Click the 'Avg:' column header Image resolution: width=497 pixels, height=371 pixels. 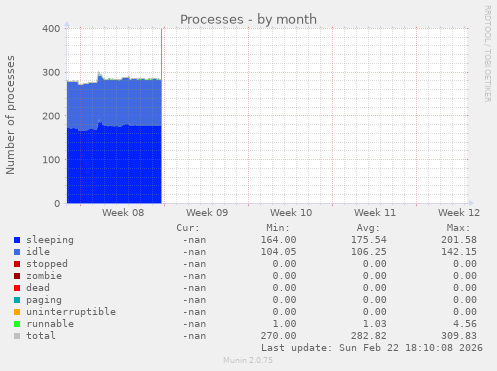pos(368,228)
